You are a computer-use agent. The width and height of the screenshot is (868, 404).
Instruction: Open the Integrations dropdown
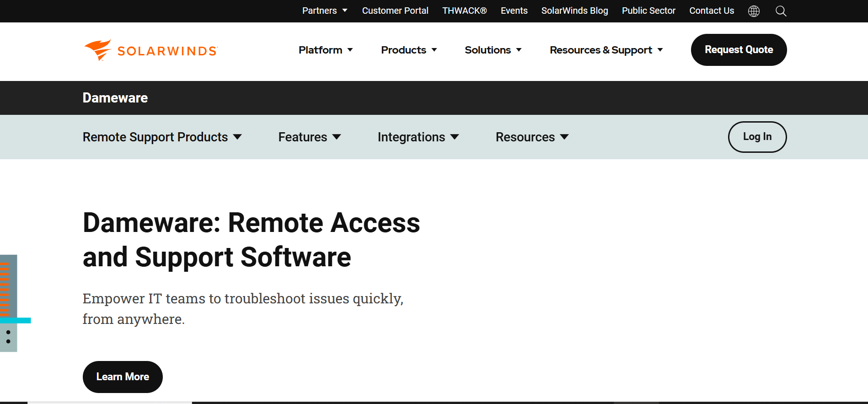pyautogui.click(x=418, y=137)
